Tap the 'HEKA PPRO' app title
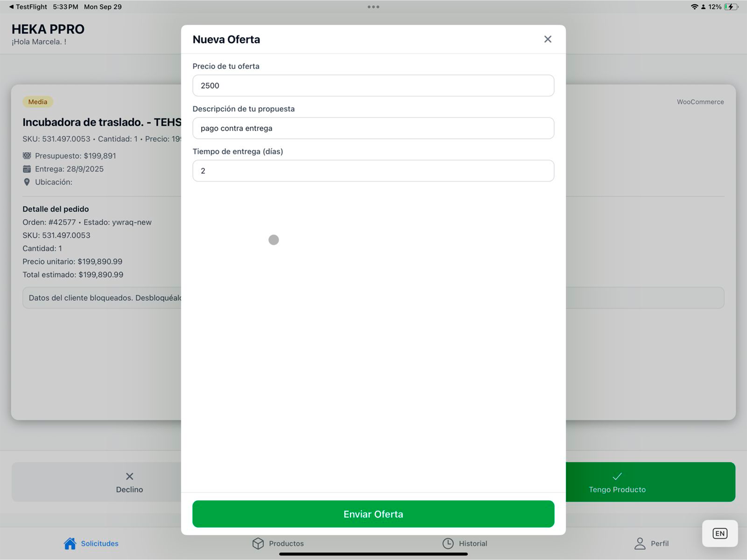The width and height of the screenshot is (747, 560). coord(48,29)
